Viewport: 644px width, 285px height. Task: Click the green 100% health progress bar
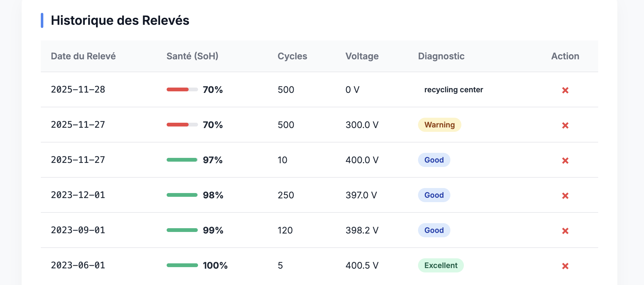[x=182, y=266]
